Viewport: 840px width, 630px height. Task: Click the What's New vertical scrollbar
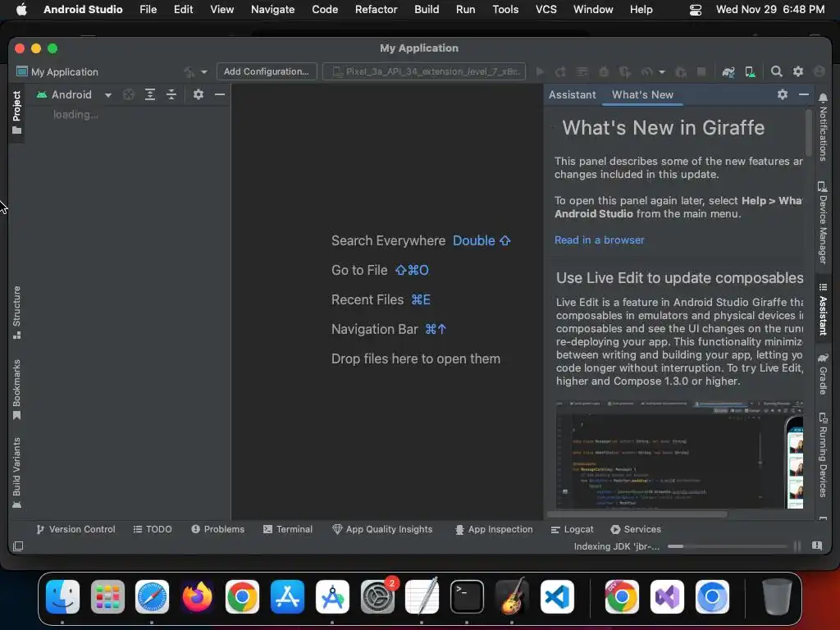tap(808, 132)
